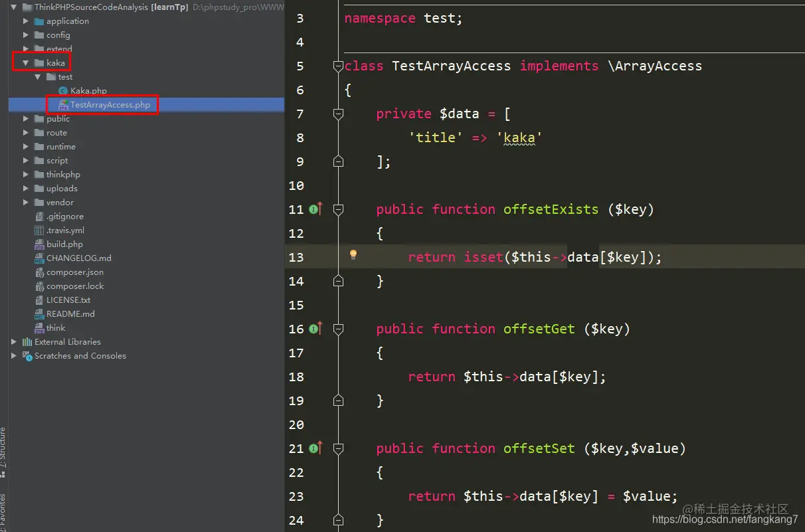Click the config folder icon
The image size is (805, 532).
tap(39, 35)
